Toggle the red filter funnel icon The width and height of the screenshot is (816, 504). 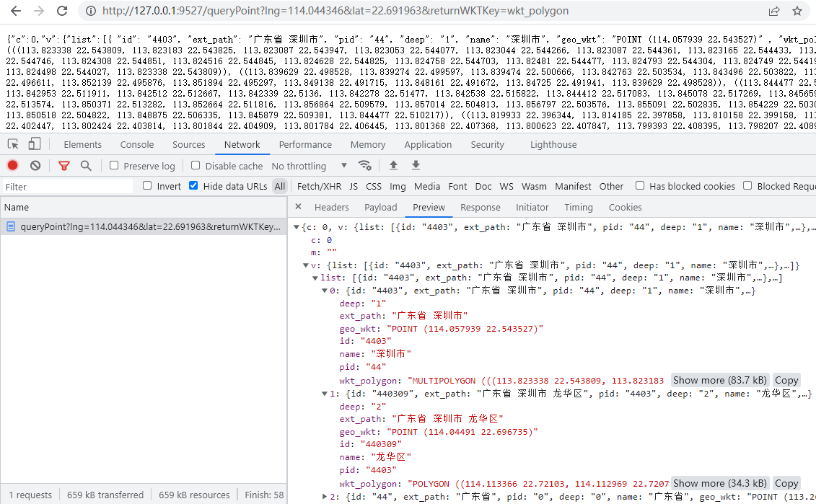(64, 166)
